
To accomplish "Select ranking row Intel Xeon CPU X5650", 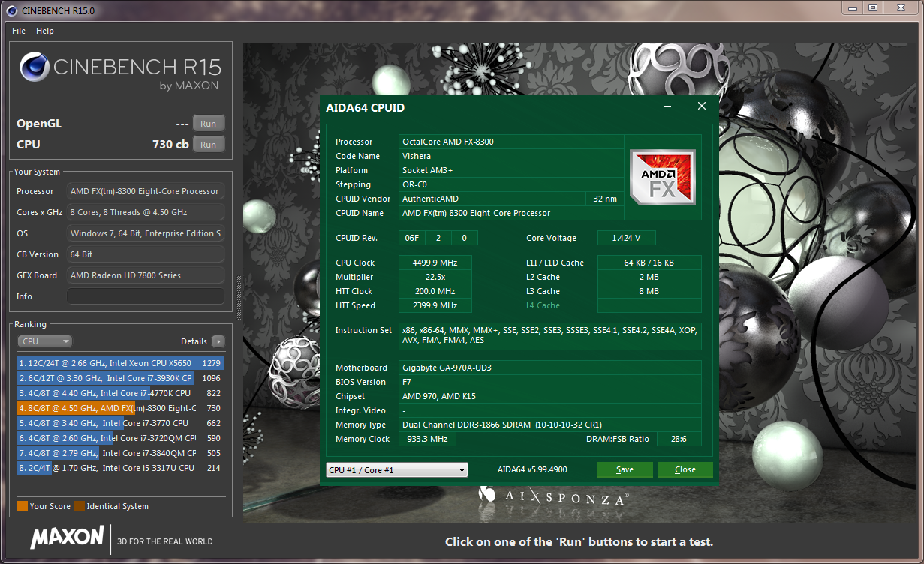I will pos(120,363).
